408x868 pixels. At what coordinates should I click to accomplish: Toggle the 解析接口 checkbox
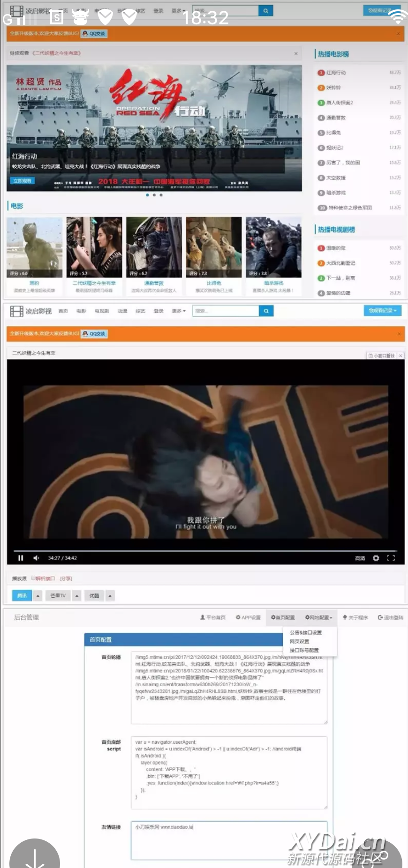(33, 578)
